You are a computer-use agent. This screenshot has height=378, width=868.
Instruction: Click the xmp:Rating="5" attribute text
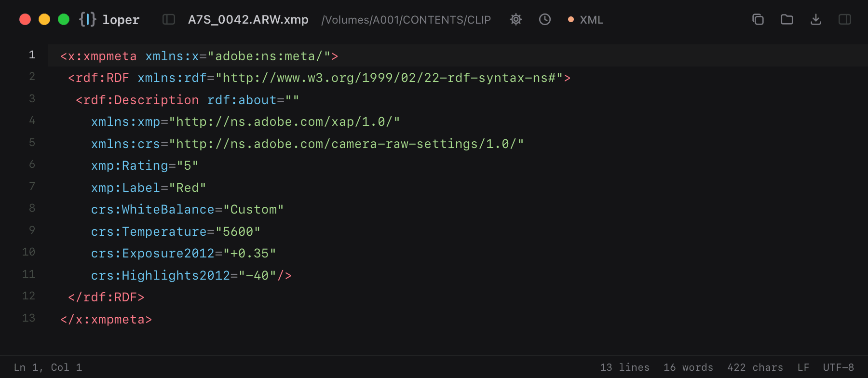[145, 166]
